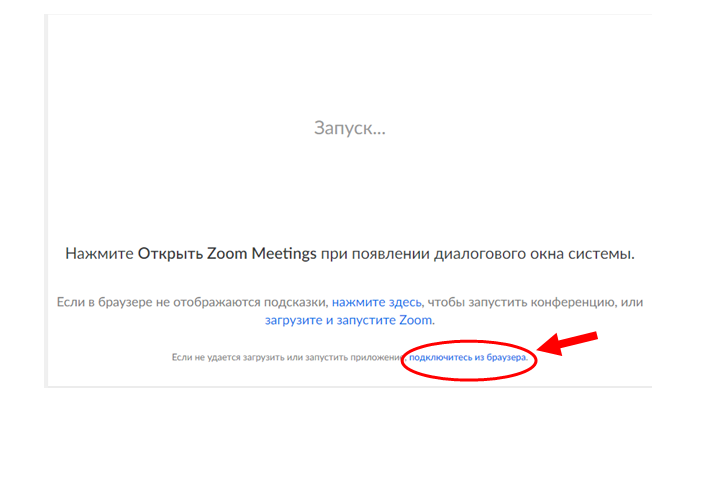Viewport: 704px width, 490px height.
Task: Click the top edge of the red oval outline
Action: (x=465, y=338)
